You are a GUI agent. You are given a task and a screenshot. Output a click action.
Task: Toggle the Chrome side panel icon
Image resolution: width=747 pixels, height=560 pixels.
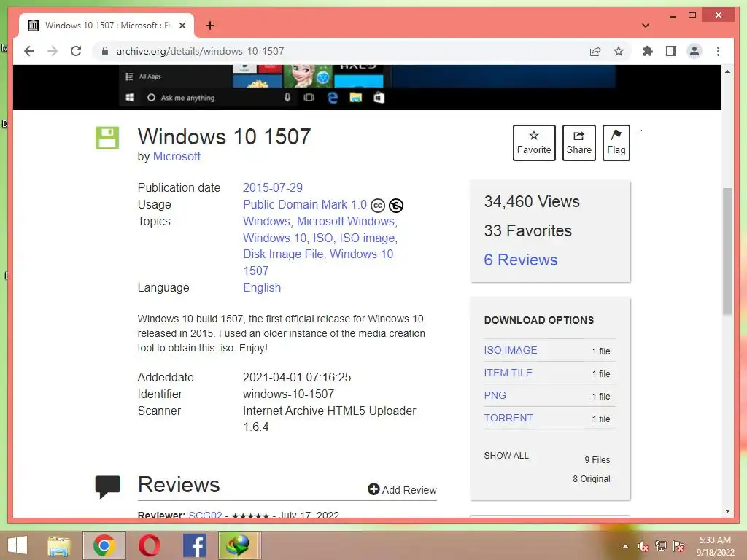pos(671,52)
